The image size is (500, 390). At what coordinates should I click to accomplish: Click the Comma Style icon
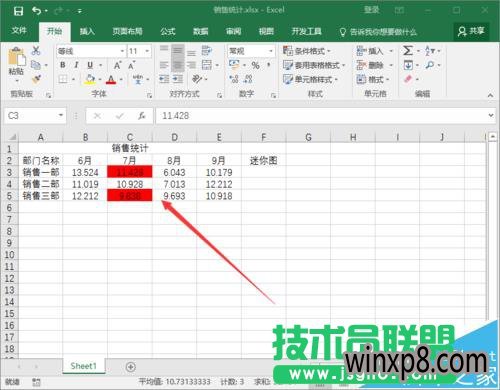click(268, 65)
